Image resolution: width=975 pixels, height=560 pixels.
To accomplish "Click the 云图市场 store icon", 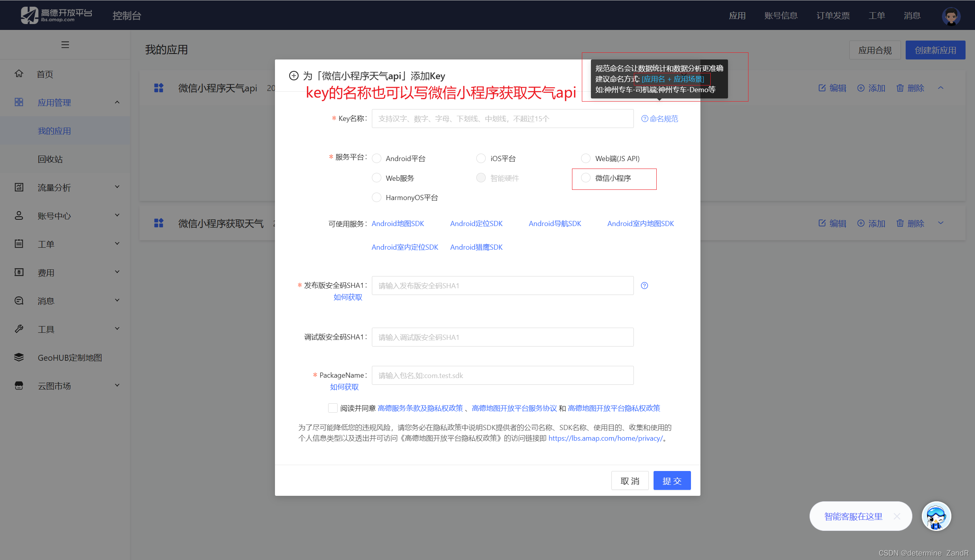I will [x=19, y=386].
